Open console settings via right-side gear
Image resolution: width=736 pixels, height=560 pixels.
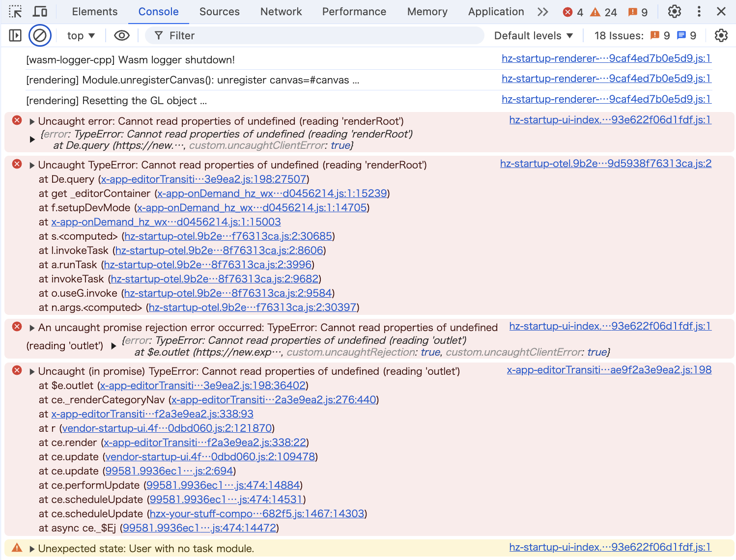click(721, 35)
